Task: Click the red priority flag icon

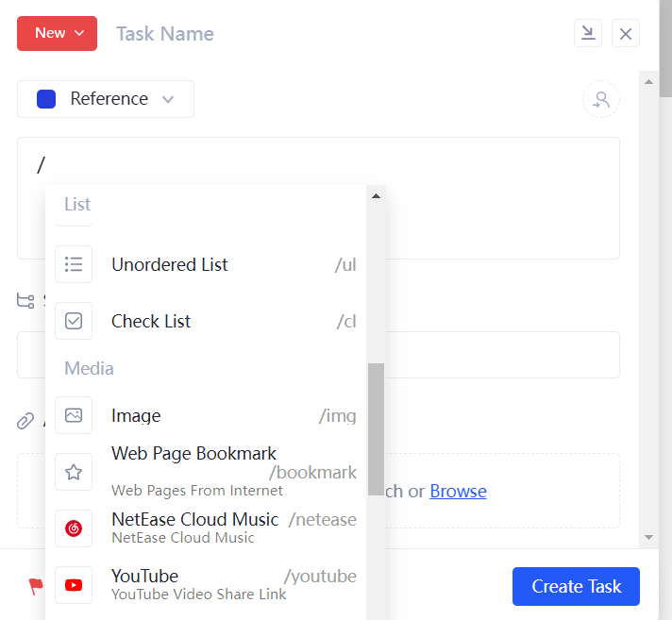Action: click(x=36, y=586)
